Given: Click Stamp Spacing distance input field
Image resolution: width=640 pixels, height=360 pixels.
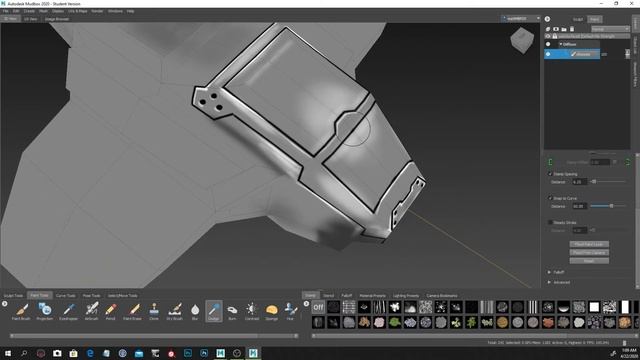Looking at the screenshot, I should point(579,182).
